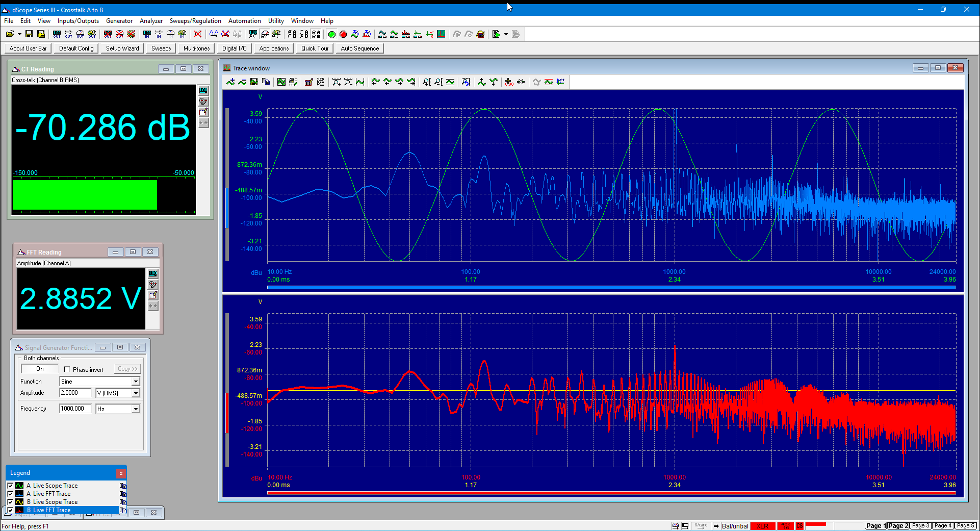Open the Automation menu
The width and height of the screenshot is (980, 531).
[x=244, y=21]
